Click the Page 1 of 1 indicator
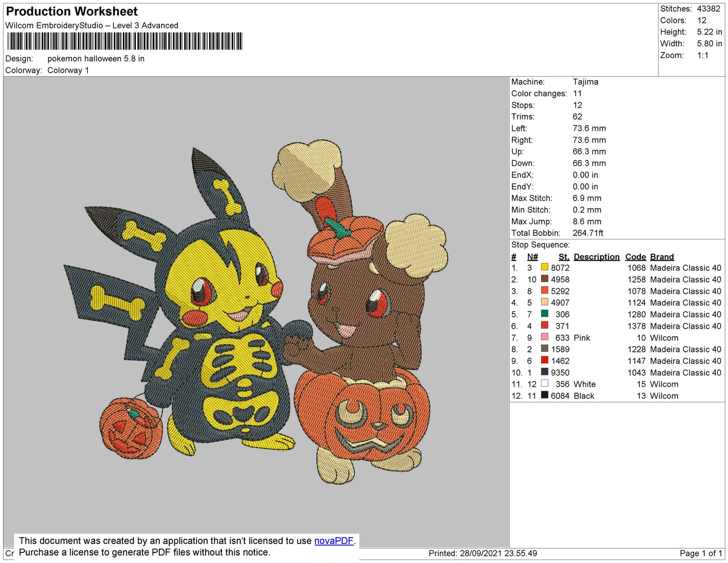 (701, 553)
